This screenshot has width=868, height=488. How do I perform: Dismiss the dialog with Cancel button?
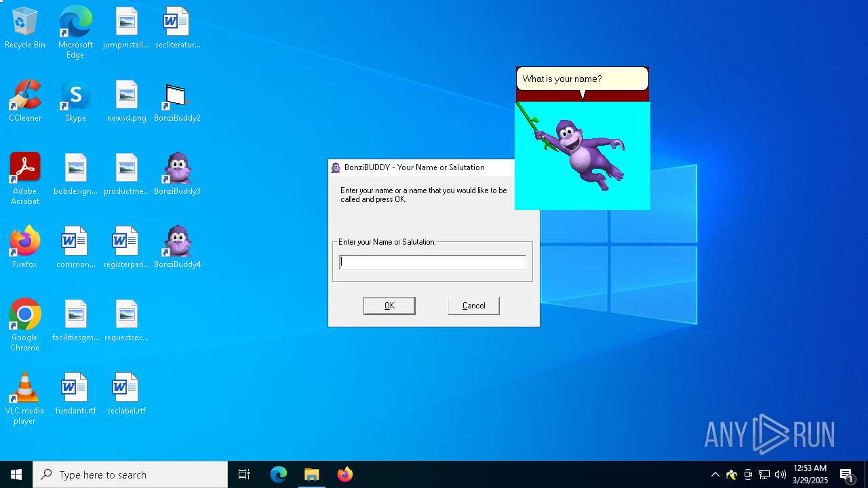tap(473, 306)
